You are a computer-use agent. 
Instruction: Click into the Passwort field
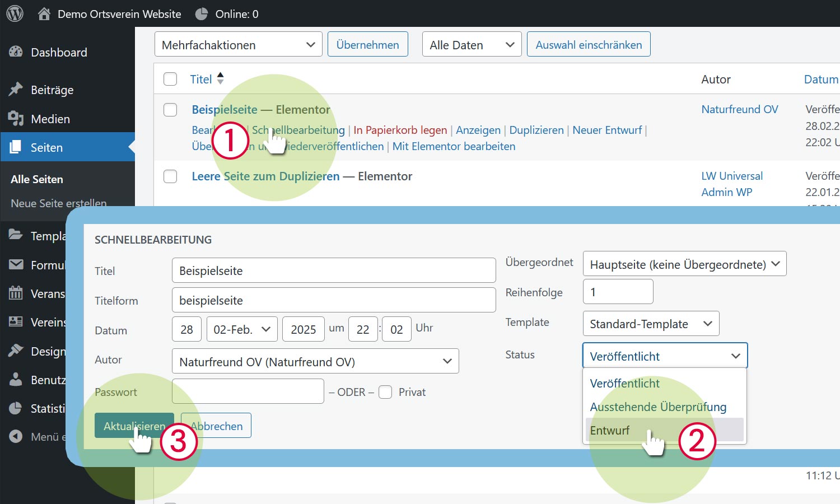click(x=248, y=391)
